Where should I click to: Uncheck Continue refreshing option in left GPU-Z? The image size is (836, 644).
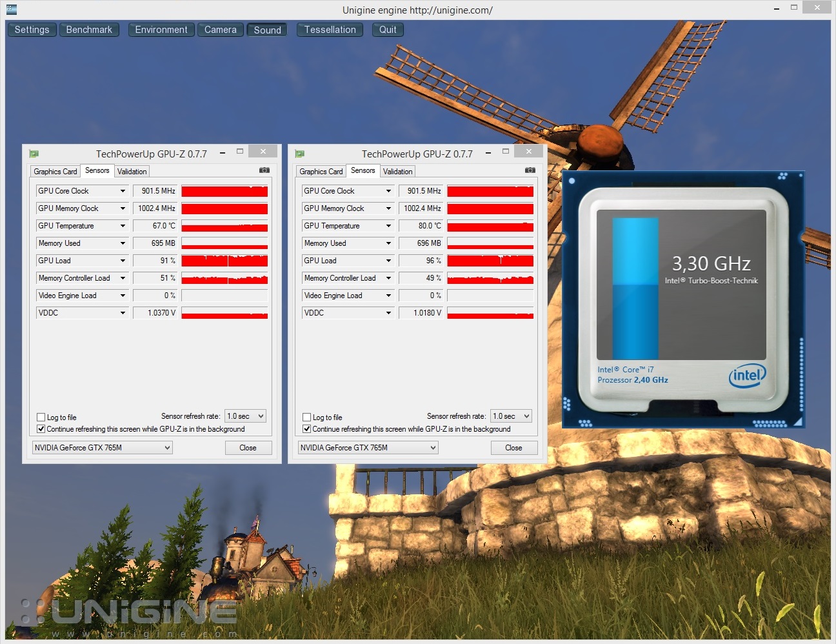coord(41,429)
